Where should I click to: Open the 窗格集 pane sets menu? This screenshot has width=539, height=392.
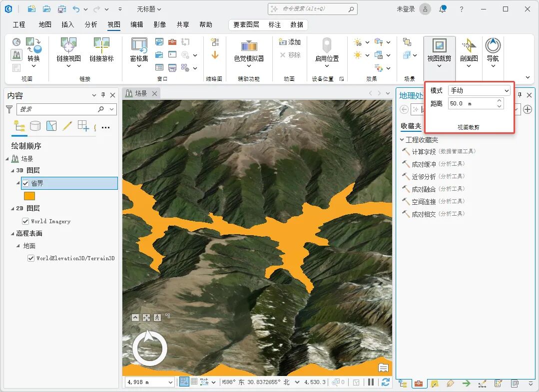[x=139, y=51]
